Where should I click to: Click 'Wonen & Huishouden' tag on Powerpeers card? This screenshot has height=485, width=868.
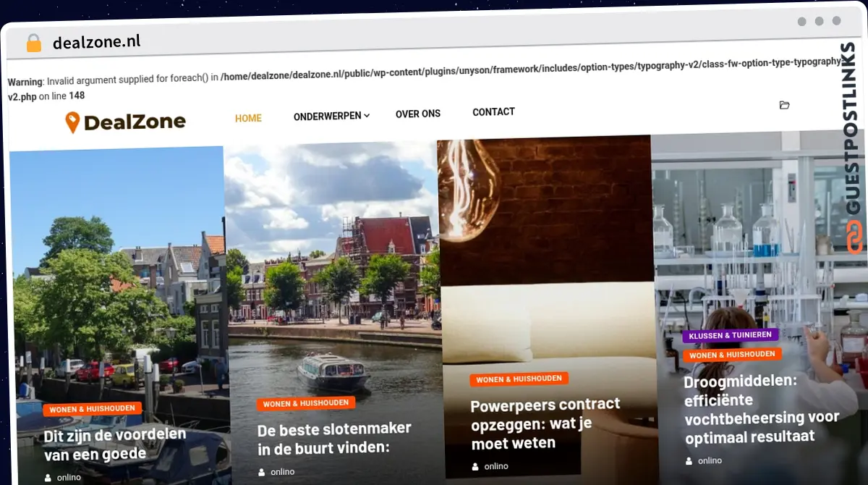[x=519, y=379]
